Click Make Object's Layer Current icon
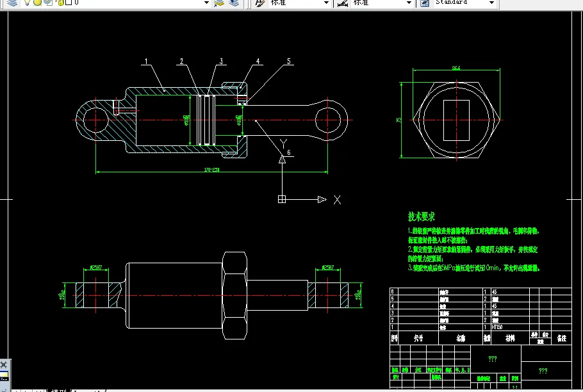The height and width of the screenshot is (392, 583). coord(219,3)
